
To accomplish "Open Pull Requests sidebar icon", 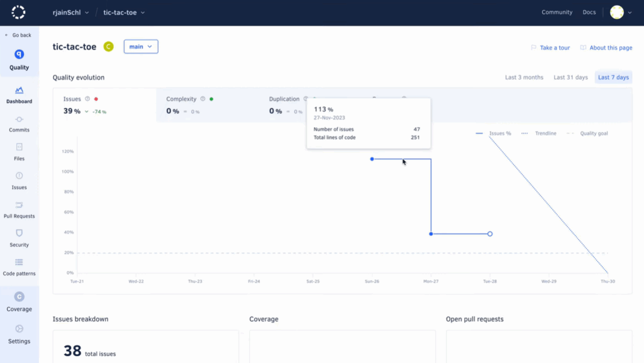I will (x=19, y=205).
